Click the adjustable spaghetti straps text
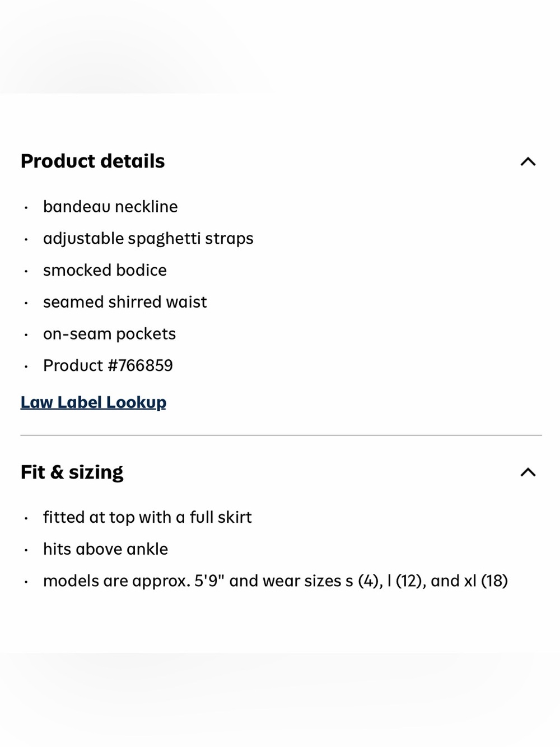The image size is (560, 747). (x=148, y=239)
